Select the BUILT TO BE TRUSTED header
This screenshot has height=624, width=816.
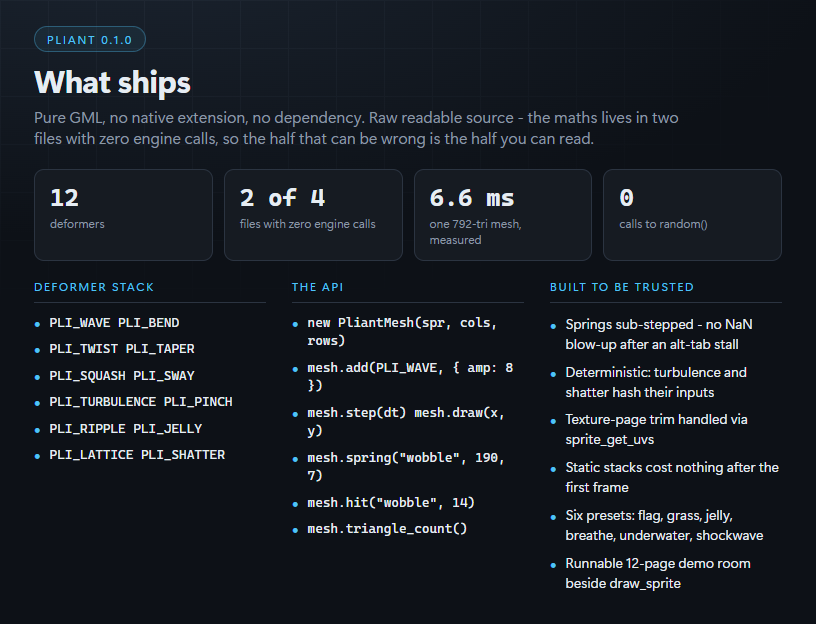(622, 287)
